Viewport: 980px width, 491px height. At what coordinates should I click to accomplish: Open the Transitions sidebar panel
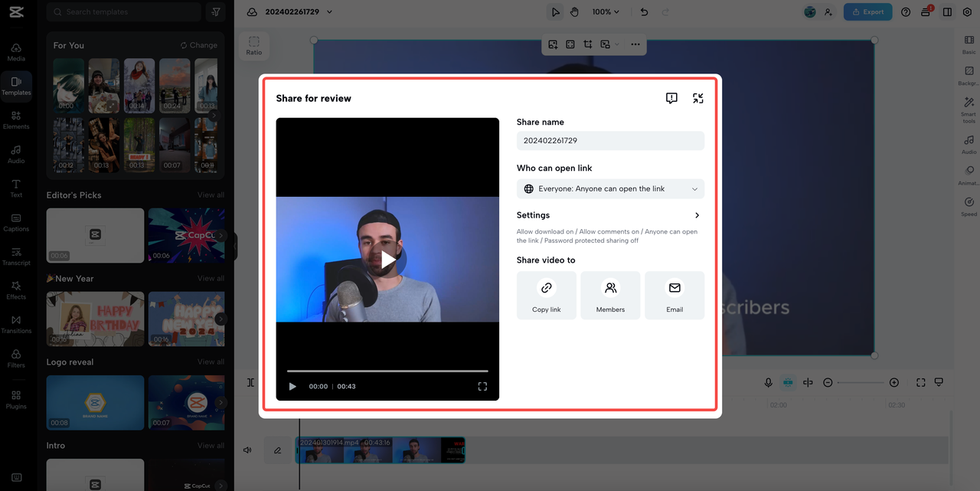click(x=16, y=324)
